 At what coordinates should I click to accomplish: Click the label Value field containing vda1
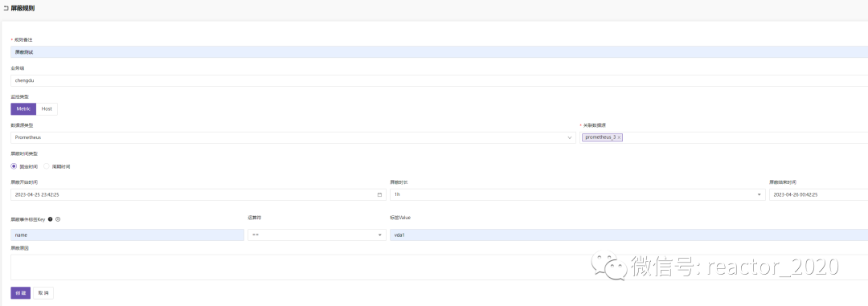[x=628, y=235]
